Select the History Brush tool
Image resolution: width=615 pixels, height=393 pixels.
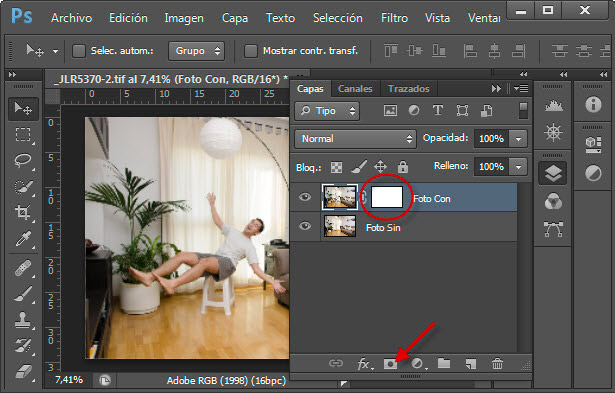[23, 345]
